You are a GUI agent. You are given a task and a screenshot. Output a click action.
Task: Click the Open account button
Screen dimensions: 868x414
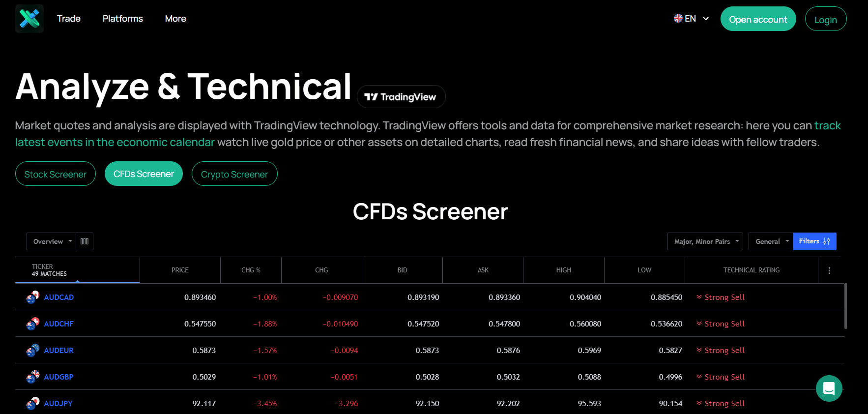758,19
